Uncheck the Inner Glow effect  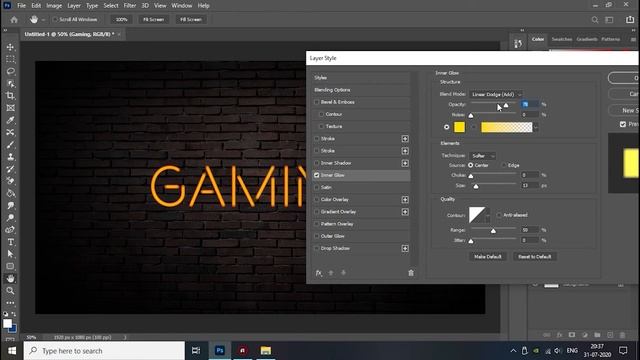317,175
